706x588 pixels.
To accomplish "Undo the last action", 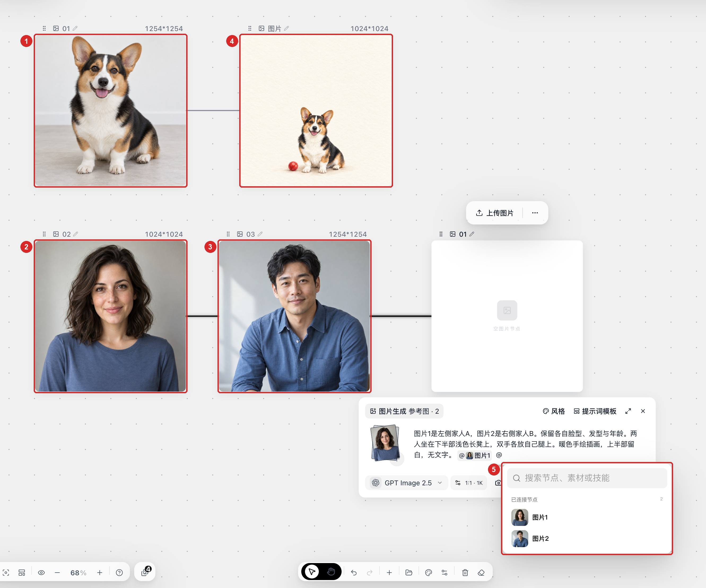I will [354, 573].
